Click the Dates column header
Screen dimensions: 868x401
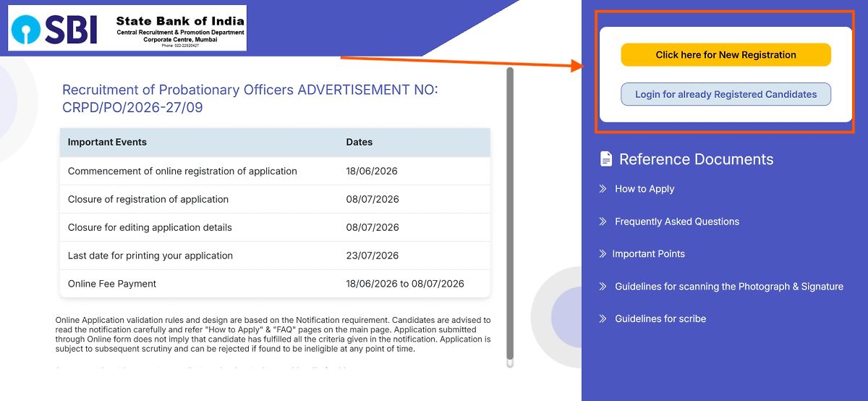pos(359,142)
